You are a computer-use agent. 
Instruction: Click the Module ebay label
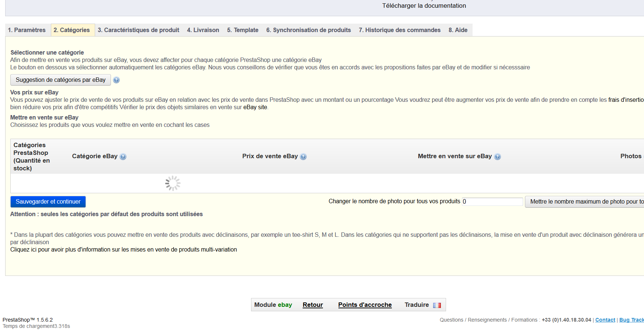tap(273, 305)
